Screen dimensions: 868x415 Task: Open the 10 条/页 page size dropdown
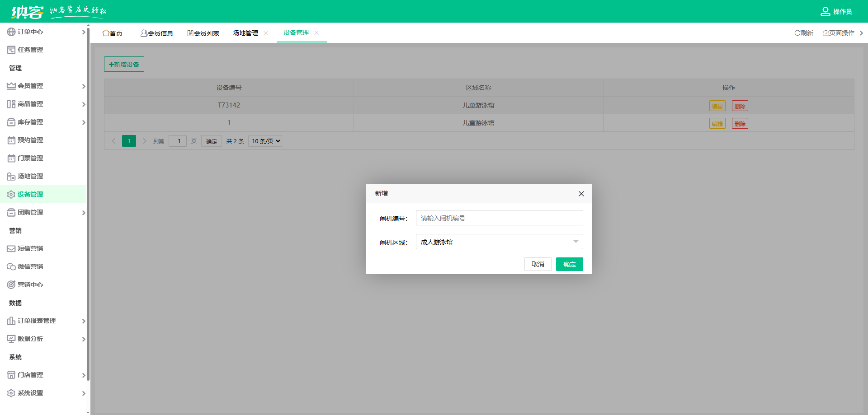tap(265, 141)
